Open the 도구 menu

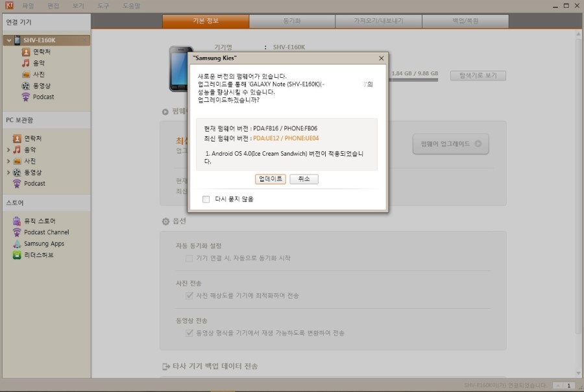pyautogui.click(x=103, y=6)
